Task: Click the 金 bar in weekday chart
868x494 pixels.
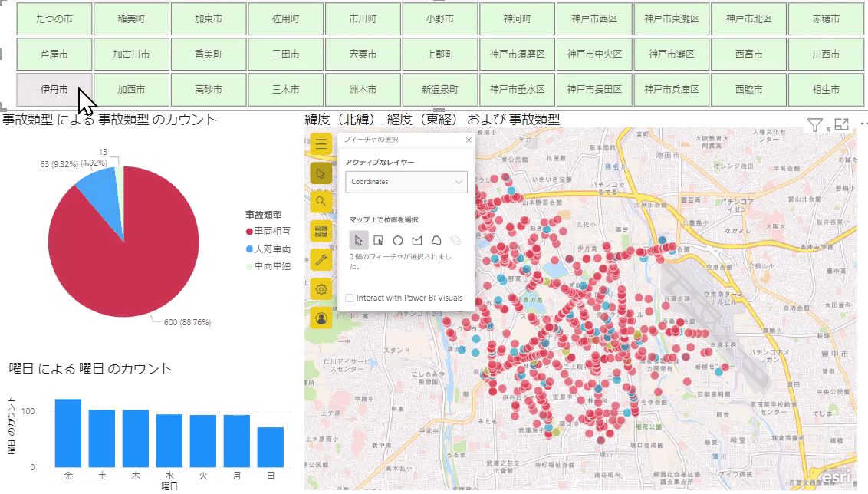Action: (68, 433)
